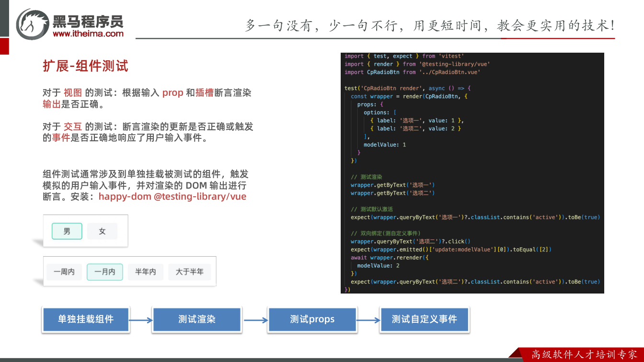Click the 黑马程序员 horse logo icon
644x362 pixels.
coord(33,23)
